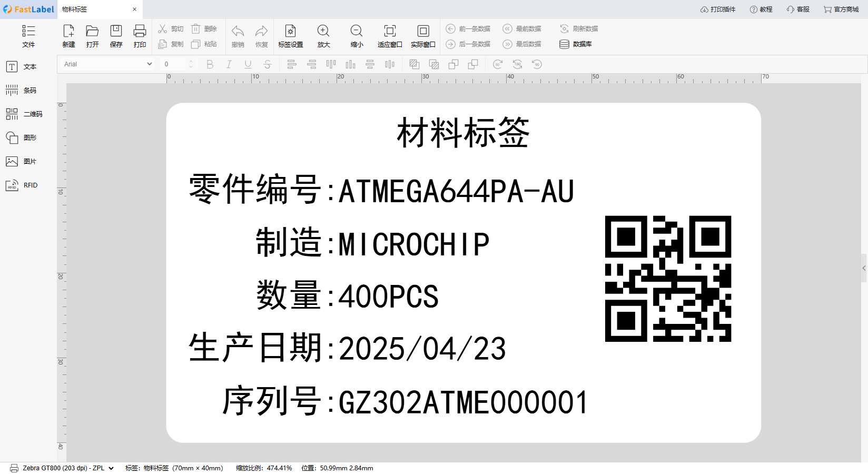Close the 物料标签 tab
The image size is (868, 474).
coord(134,9)
